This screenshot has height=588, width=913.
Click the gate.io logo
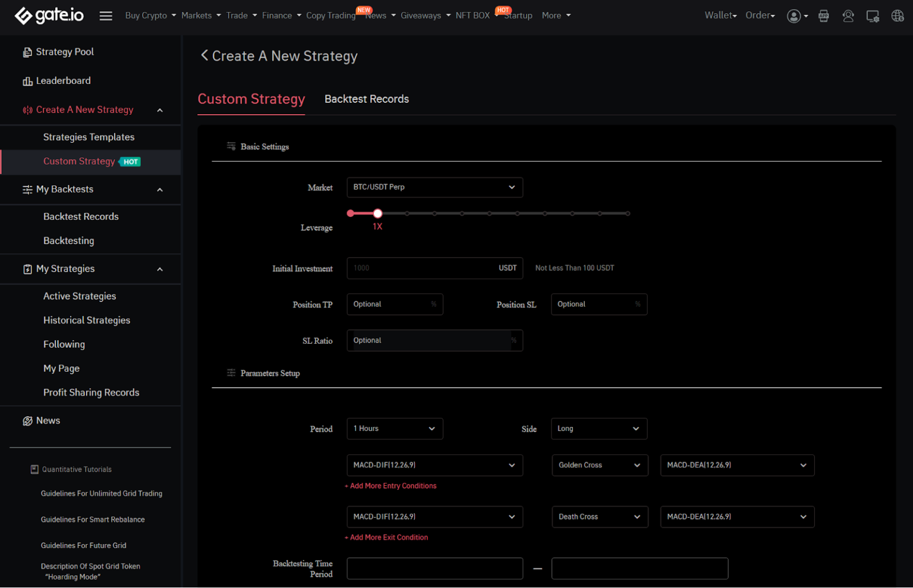49,15
